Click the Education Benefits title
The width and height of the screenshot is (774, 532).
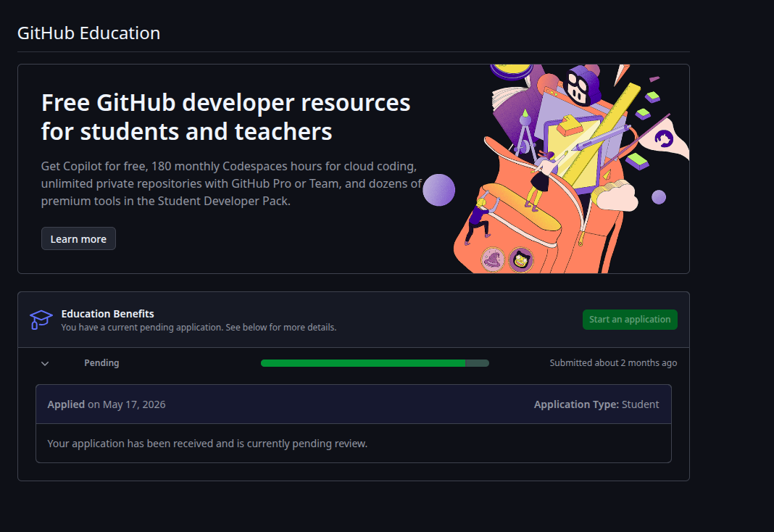tap(107, 314)
